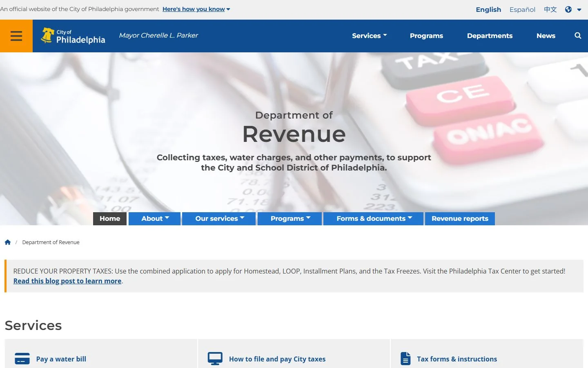
Task: Click the document icon beside Tax forms
Action: [405, 359]
